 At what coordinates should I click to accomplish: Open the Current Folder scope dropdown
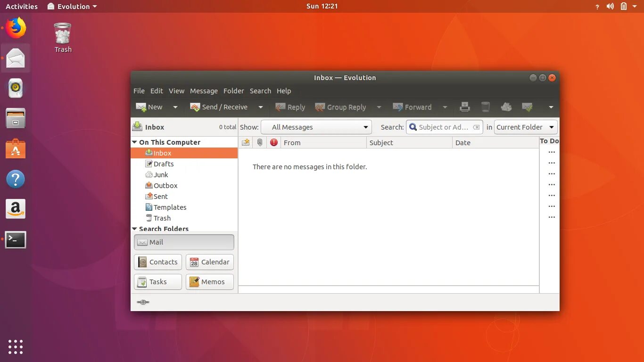coord(526,127)
